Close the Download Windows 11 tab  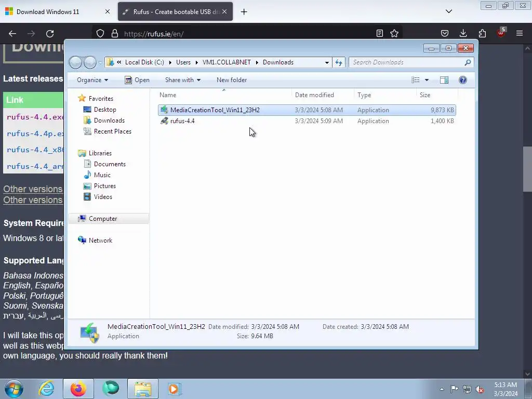pos(108,11)
